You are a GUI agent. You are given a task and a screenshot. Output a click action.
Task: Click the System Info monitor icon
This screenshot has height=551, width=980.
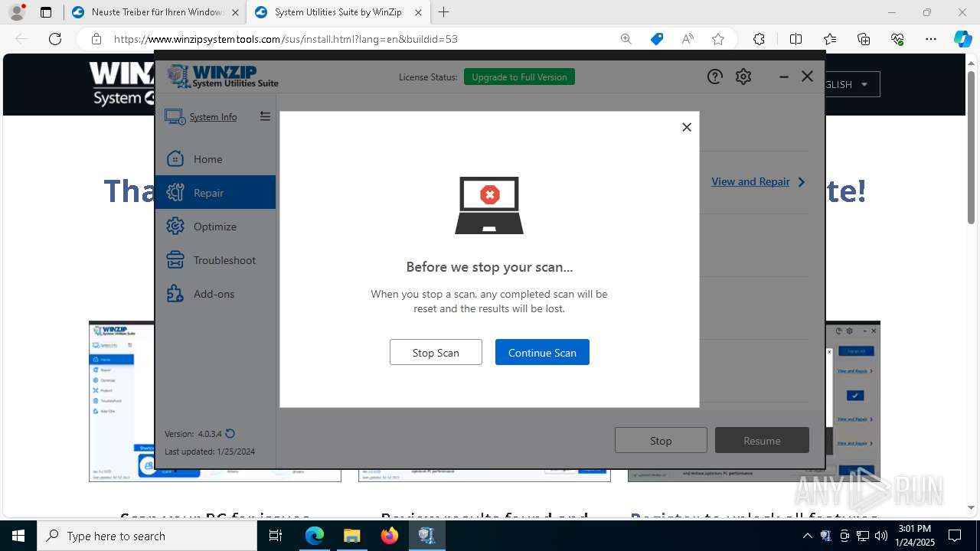(175, 117)
